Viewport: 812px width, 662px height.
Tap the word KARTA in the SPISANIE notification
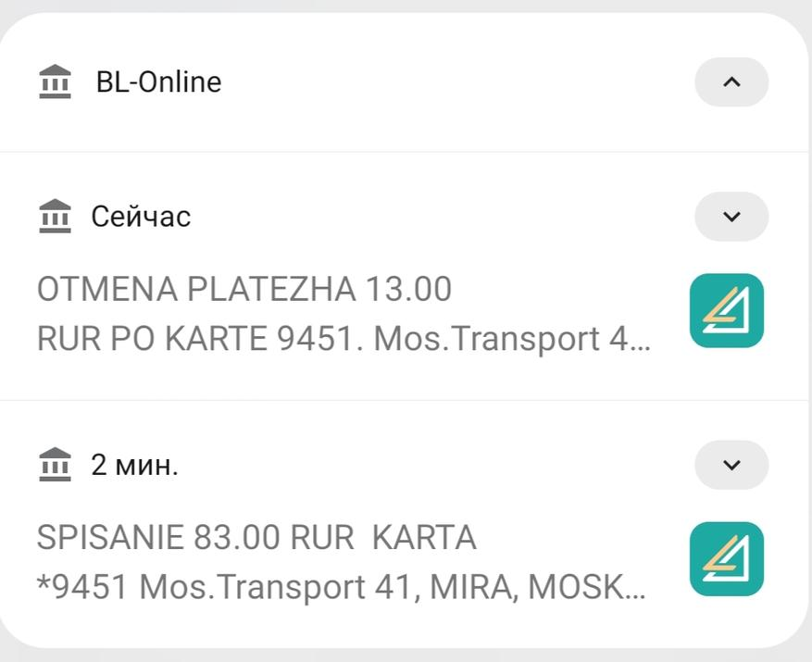click(x=423, y=538)
